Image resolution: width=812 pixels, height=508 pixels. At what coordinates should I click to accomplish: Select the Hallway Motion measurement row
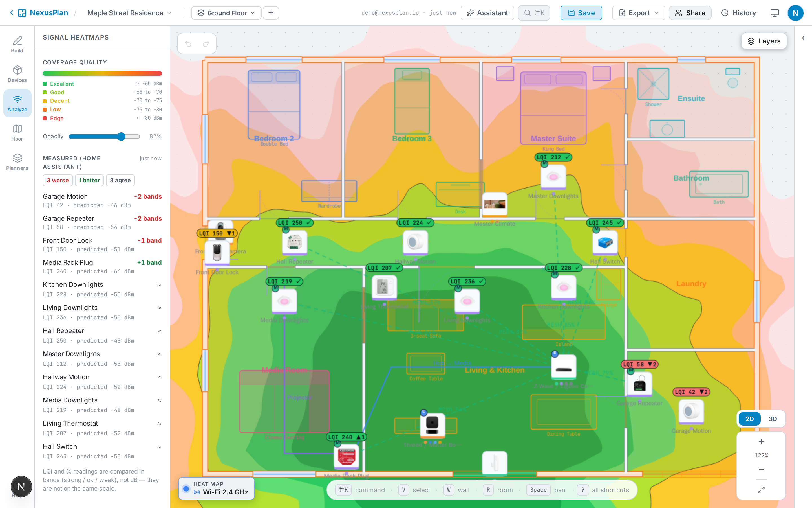coord(102,382)
